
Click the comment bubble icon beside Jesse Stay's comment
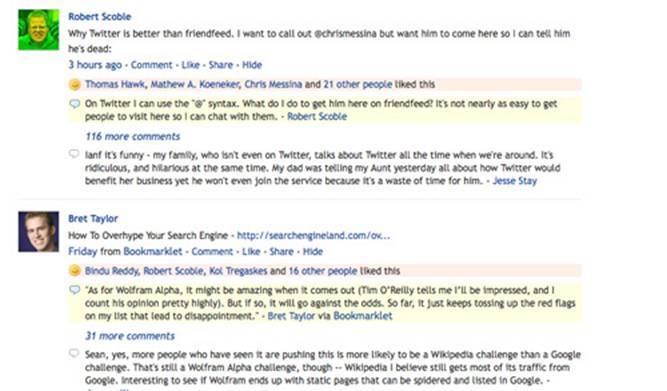[74, 154]
